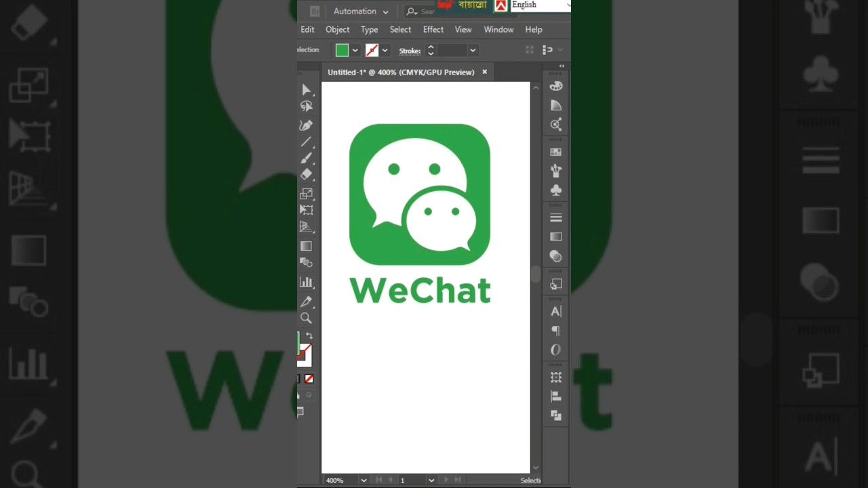Select the Eraser tool
The height and width of the screenshot is (488, 868).
pos(307,174)
